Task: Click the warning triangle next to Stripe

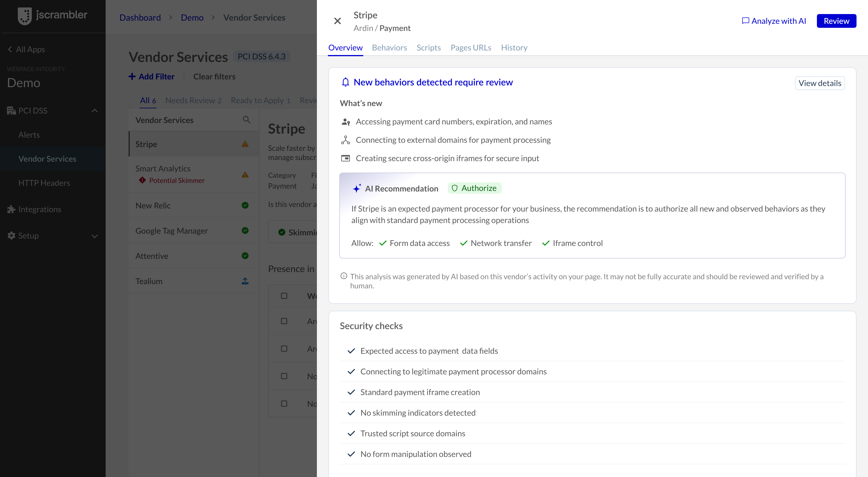Action: click(245, 144)
